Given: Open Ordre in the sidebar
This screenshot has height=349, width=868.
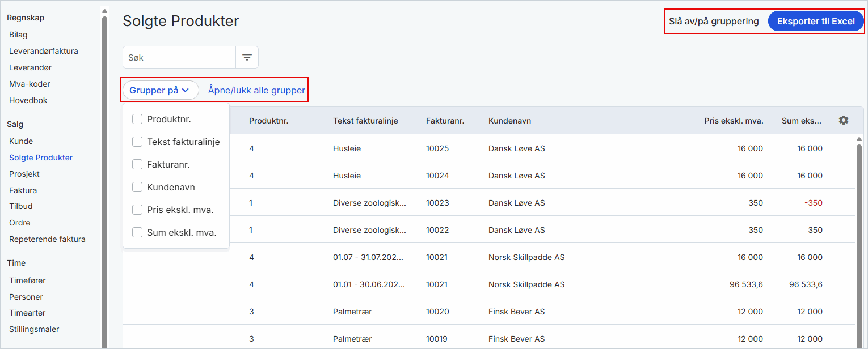Looking at the screenshot, I should [20, 223].
